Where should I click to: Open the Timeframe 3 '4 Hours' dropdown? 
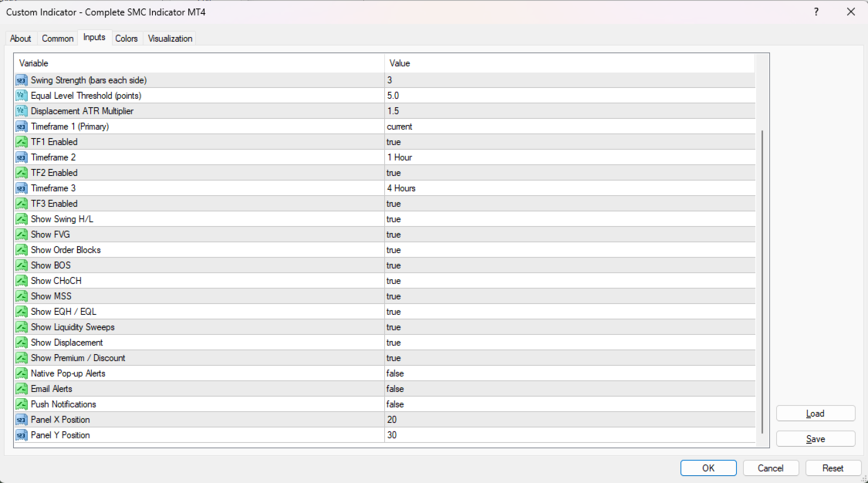[569, 188]
